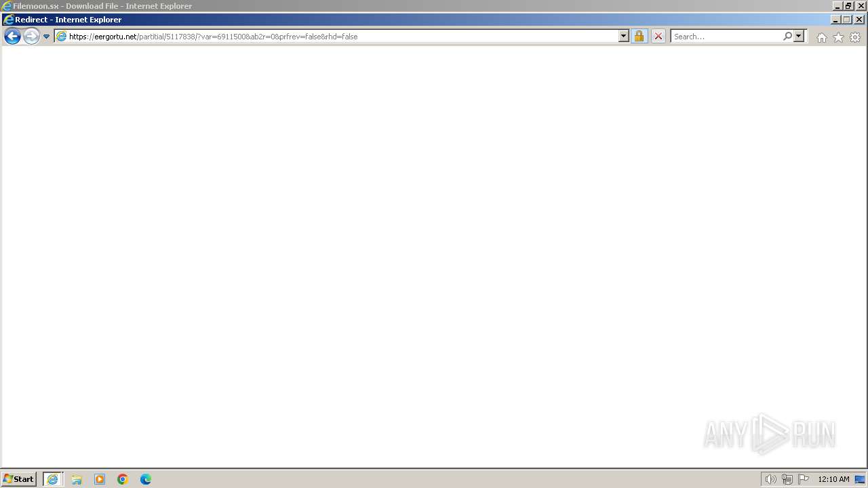Maximize the Redirect Internet Explorer window
Screen dimensions: 868x488
point(847,20)
